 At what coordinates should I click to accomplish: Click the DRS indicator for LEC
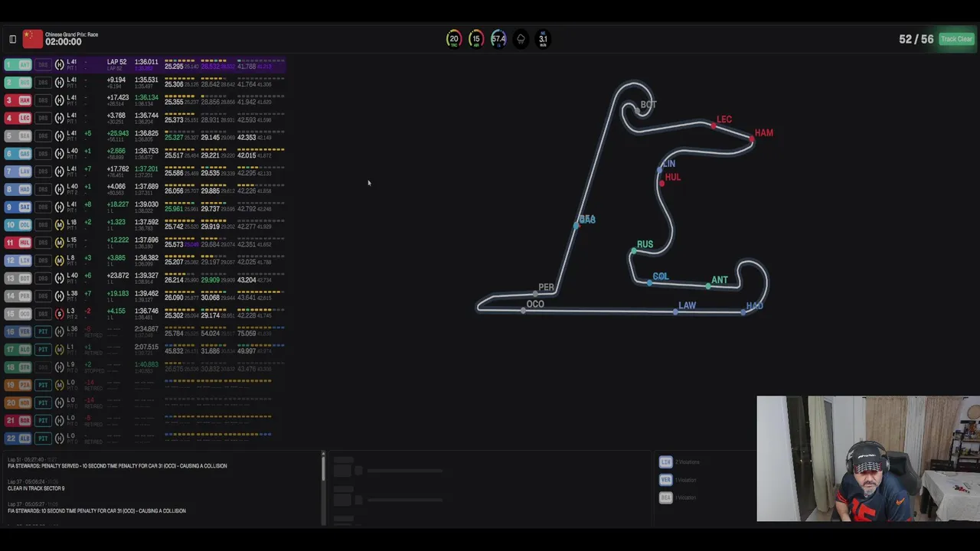tap(43, 118)
